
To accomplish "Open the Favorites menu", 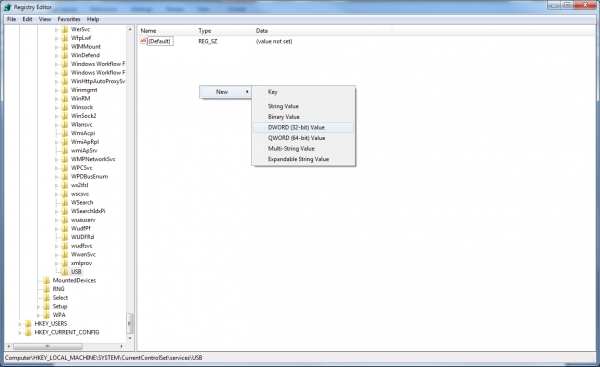I will (x=69, y=19).
